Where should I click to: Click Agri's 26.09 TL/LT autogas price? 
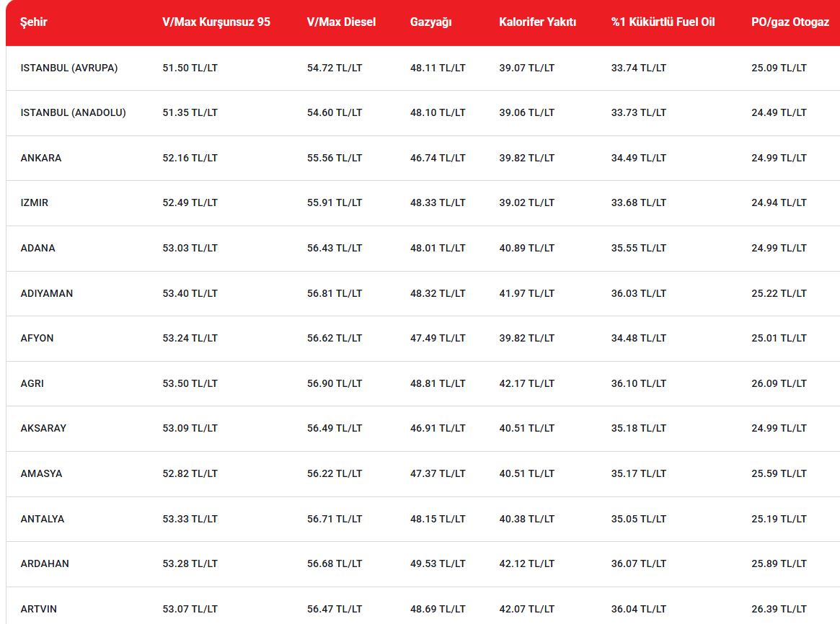click(x=779, y=383)
